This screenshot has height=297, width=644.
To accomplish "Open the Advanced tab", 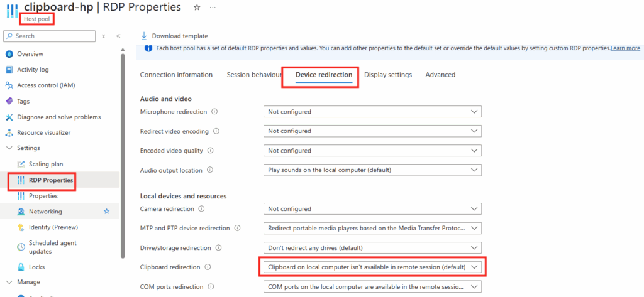I will pos(440,75).
